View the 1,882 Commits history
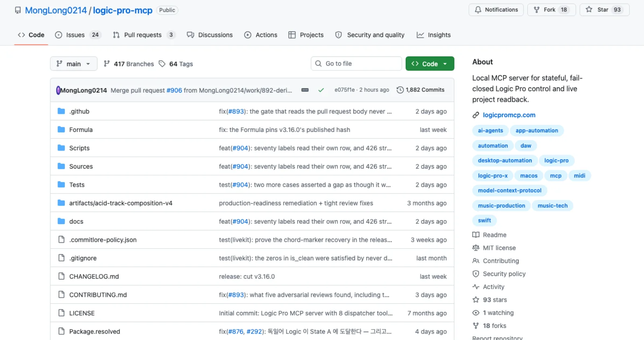The image size is (644, 340). click(x=421, y=90)
